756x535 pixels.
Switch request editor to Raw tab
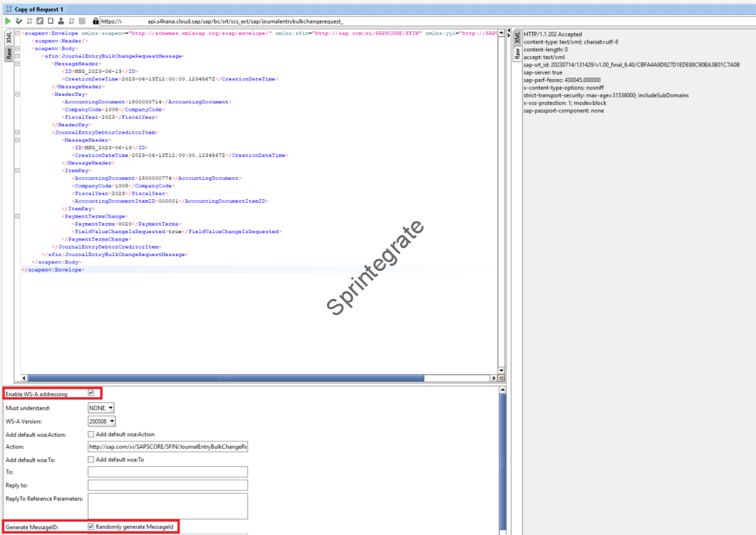point(9,54)
